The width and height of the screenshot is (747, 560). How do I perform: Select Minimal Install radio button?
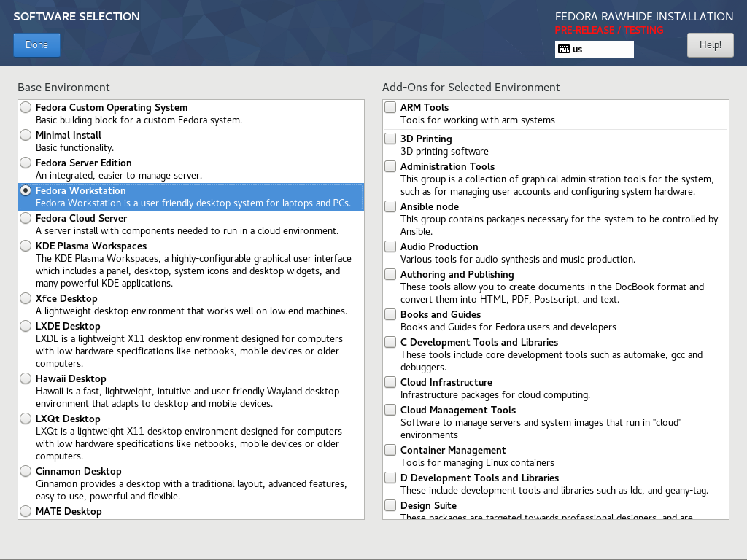tap(26, 135)
